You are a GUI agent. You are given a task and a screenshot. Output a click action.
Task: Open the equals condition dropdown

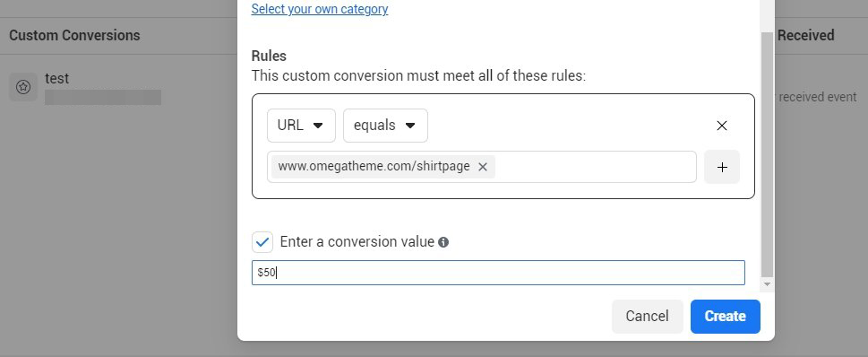coord(385,126)
